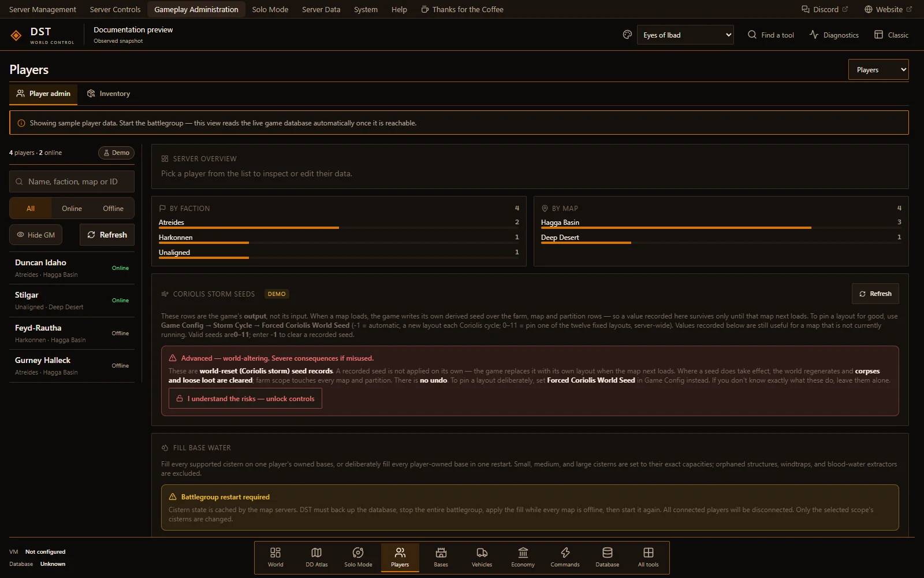The image size is (924, 578).
Task: Open the Website external link
Action: [x=888, y=9]
